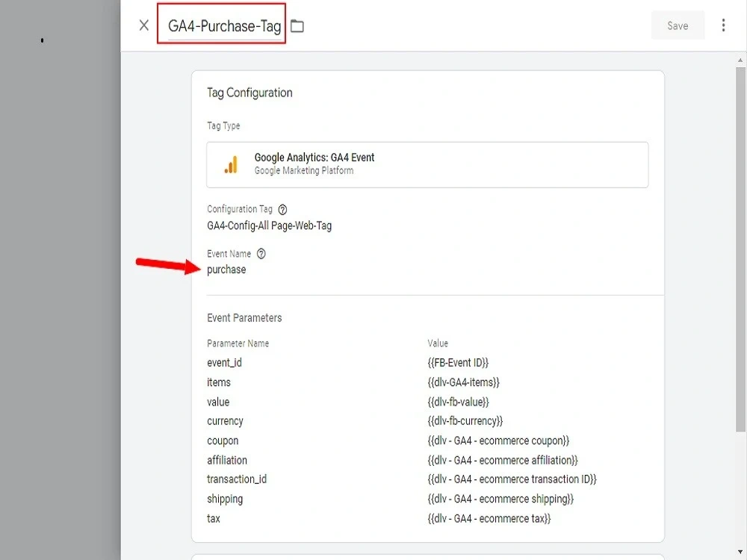The height and width of the screenshot is (560, 747).
Task: Select the {{dlv-fb-currency}} value
Action: 465,421
